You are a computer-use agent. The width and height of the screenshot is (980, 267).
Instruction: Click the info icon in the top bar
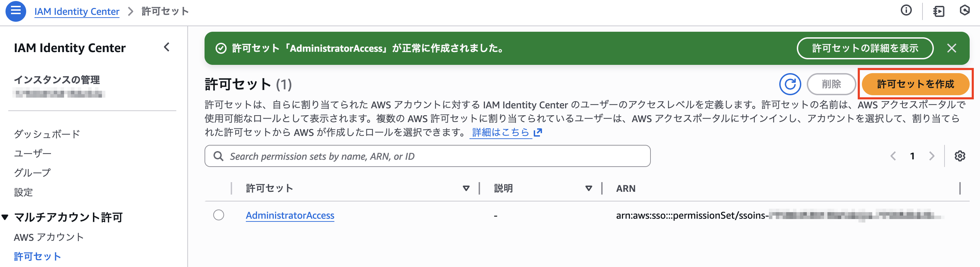tap(907, 11)
